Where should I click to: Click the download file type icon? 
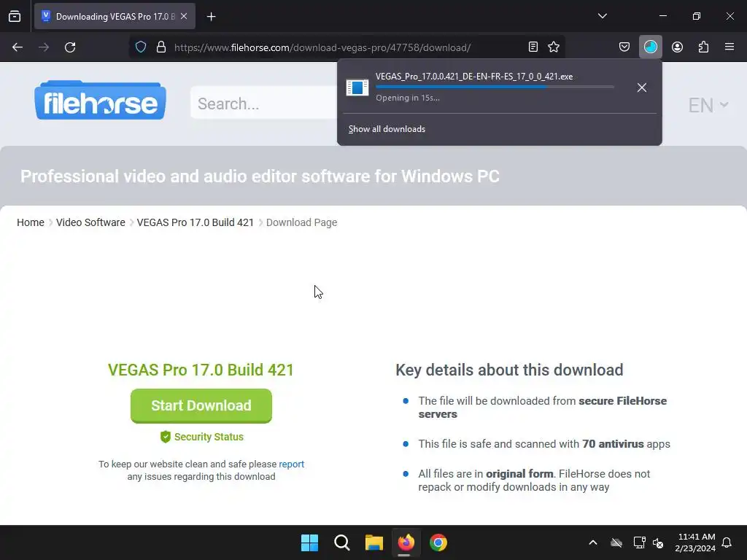coord(357,87)
